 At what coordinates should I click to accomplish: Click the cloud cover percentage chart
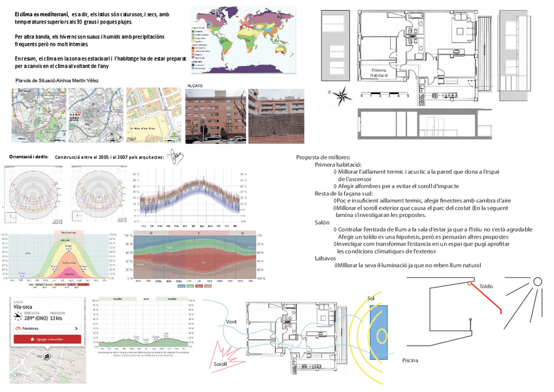[x=193, y=259]
